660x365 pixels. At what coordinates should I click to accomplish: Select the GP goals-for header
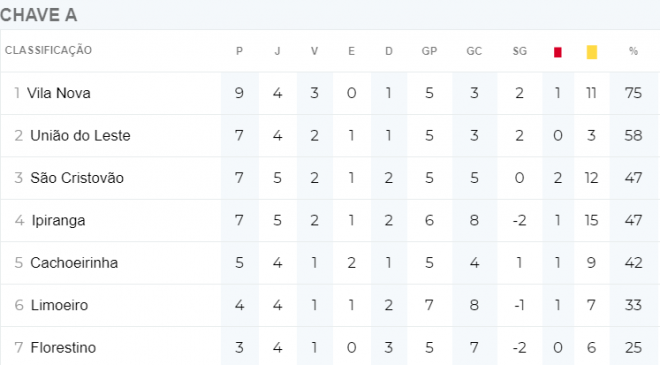[429, 51]
